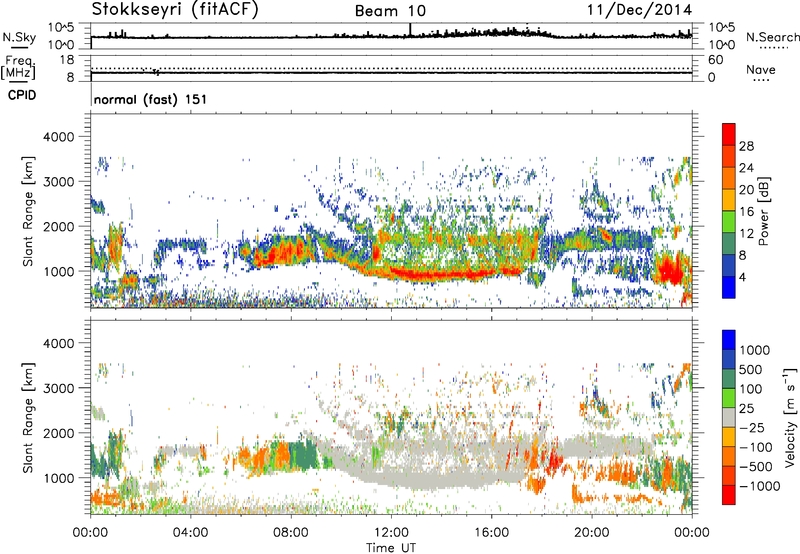Viewport: 800px width, 554px height.
Task: Pick the light green segment of power colorbar
Action: (x=729, y=222)
